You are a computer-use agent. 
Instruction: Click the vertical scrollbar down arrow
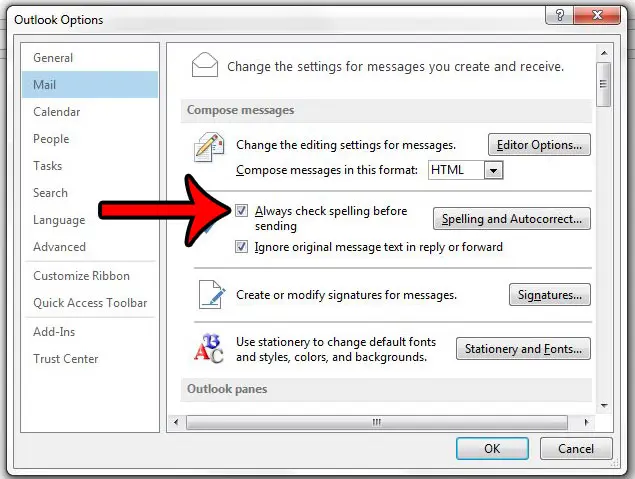(x=604, y=405)
